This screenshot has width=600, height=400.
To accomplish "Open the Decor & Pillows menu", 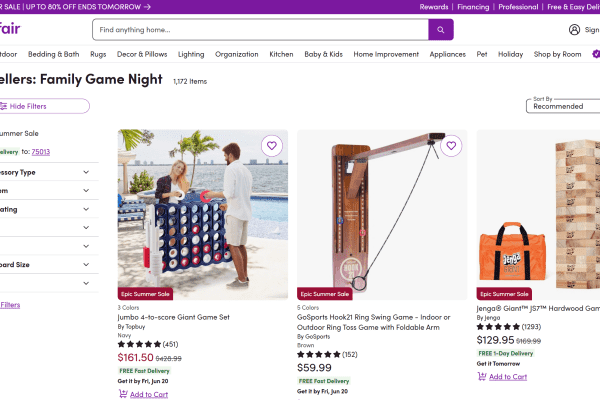I will (x=142, y=54).
